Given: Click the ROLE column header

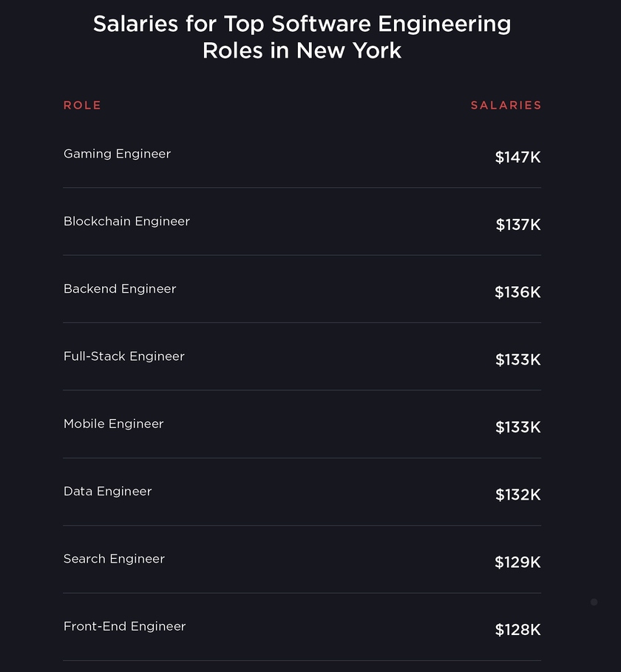Looking at the screenshot, I should pos(82,105).
